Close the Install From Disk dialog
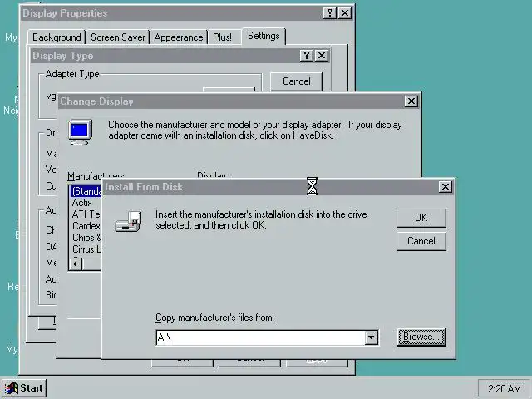Image resolution: width=532 pixels, height=399 pixels. (446, 186)
